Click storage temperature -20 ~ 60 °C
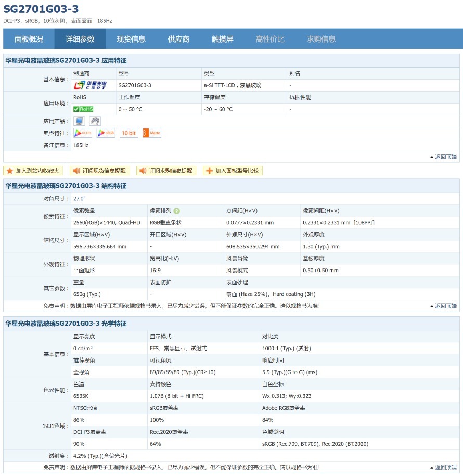Image resolution: width=463 pixels, height=476 pixels. (218, 109)
